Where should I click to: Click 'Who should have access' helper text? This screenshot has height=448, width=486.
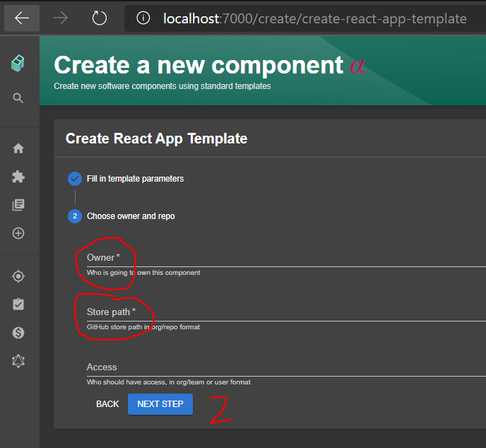tap(169, 382)
